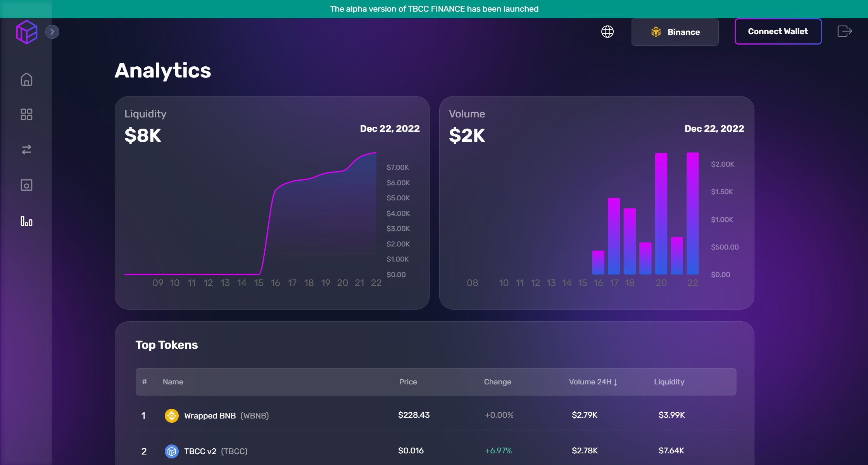Click the $7.64K liquidity cell
This screenshot has height=465, width=868.
(x=671, y=451)
